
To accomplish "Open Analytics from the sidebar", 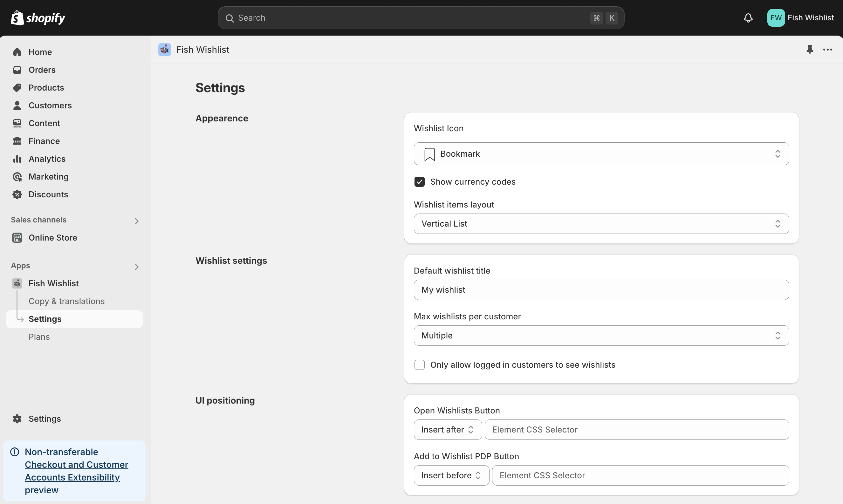I will coord(47,159).
